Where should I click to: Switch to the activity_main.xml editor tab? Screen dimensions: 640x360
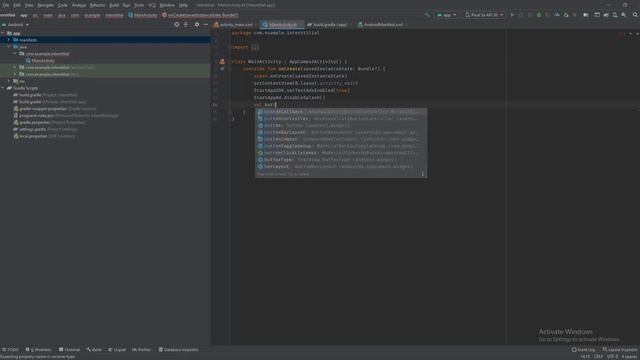(x=236, y=24)
